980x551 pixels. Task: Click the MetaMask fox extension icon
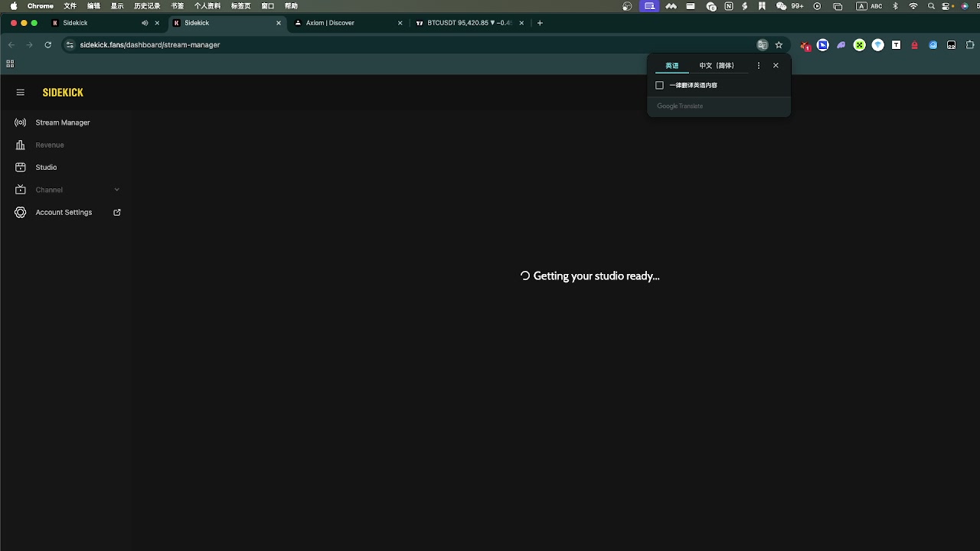pyautogui.click(x=805, y=46)
